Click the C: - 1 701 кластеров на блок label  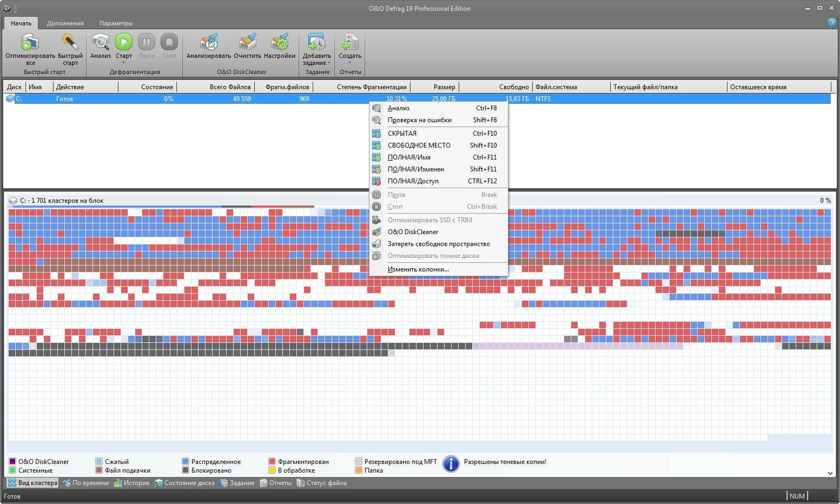(62, 201)
